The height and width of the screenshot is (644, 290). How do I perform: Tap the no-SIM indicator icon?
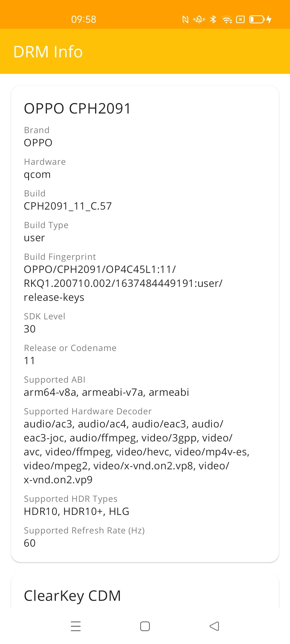coord(240,19)
